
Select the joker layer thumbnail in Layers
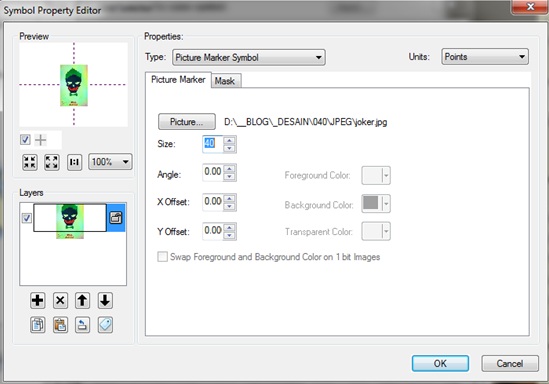[70, 218]
